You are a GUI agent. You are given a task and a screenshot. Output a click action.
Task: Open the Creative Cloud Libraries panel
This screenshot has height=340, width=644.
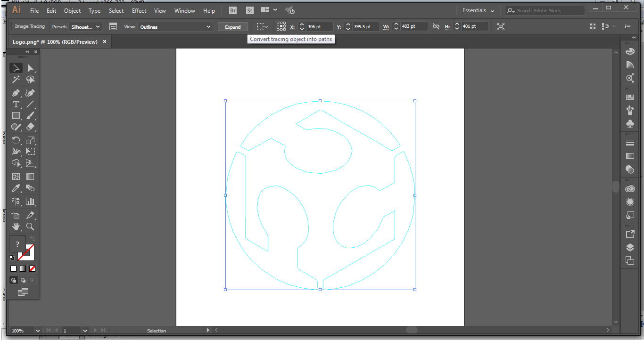(630, 189)
